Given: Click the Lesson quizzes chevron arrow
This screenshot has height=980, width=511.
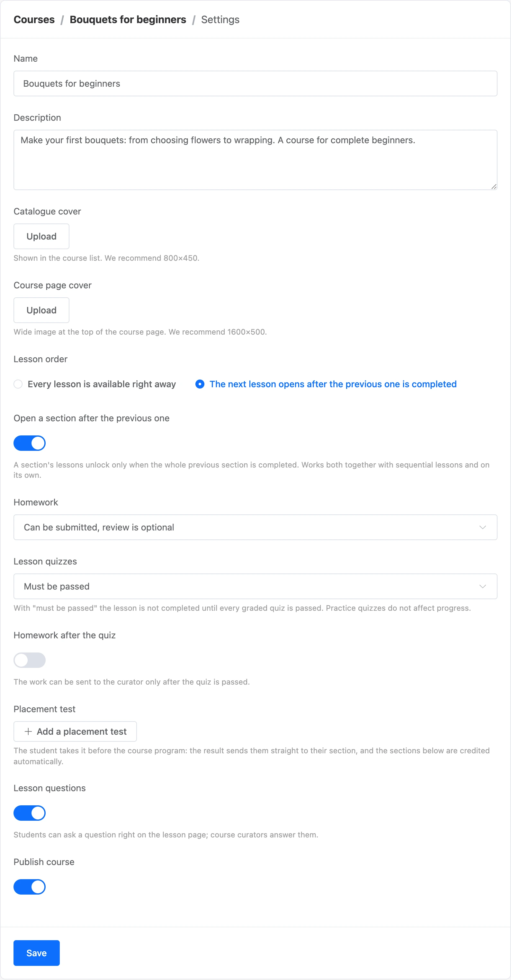Looking at the screenshot, I should pyautogui.click(x=482, y=586).
